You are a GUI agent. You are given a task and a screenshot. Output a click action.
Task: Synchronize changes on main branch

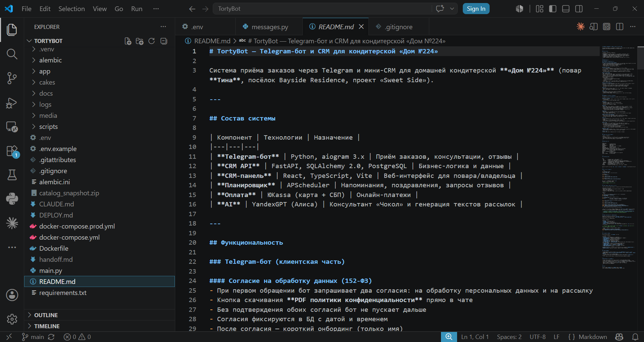[51, 337]
